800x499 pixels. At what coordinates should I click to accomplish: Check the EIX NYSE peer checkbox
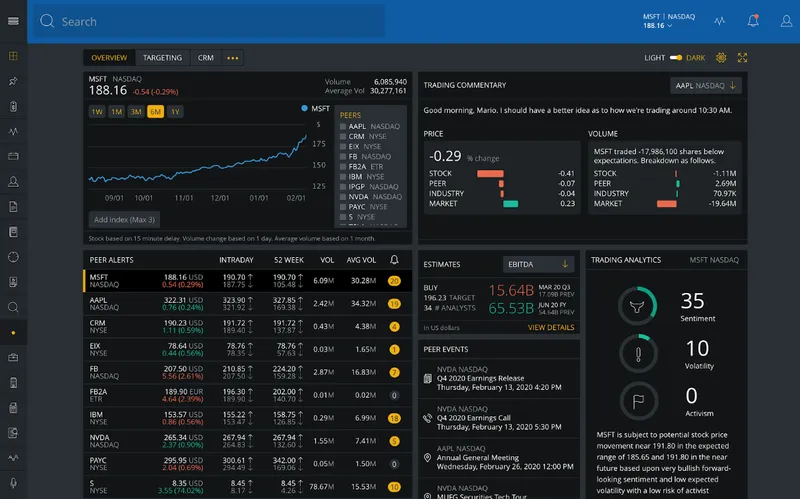(x=343, y=146)
